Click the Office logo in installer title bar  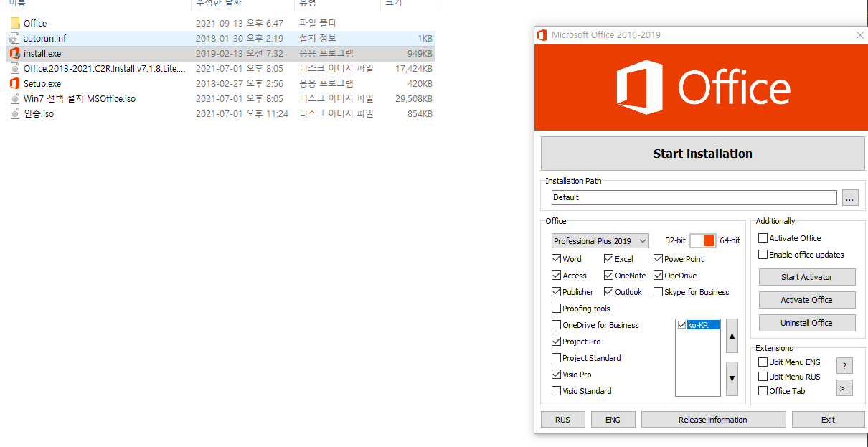coord(543,34)
